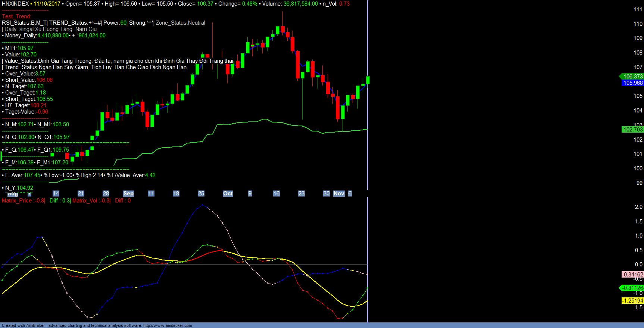Click the Oct month marker on time axis
The image size is (644, 328).
[x=228, y=194]
